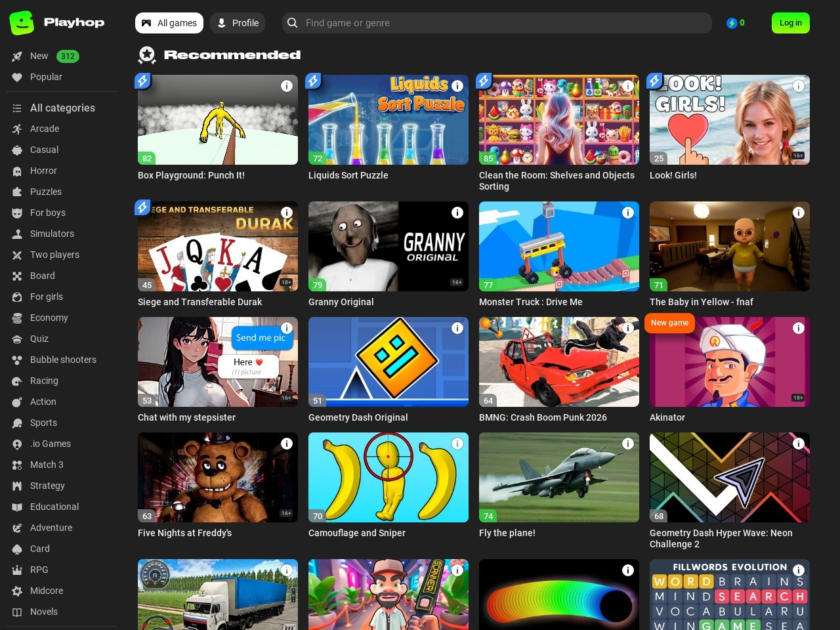
Task: Open Clean the Room game thumbnail
Action: point(559,119)
